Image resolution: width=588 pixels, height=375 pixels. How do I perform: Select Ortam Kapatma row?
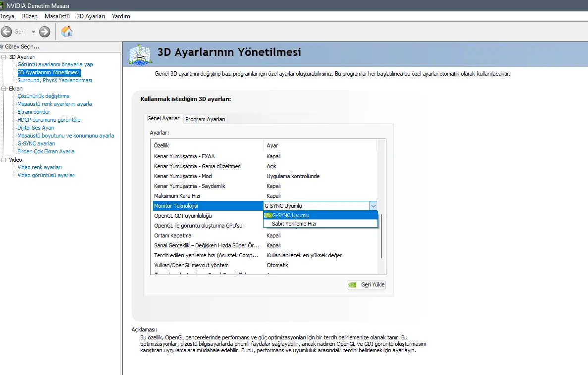coord(265,235)
